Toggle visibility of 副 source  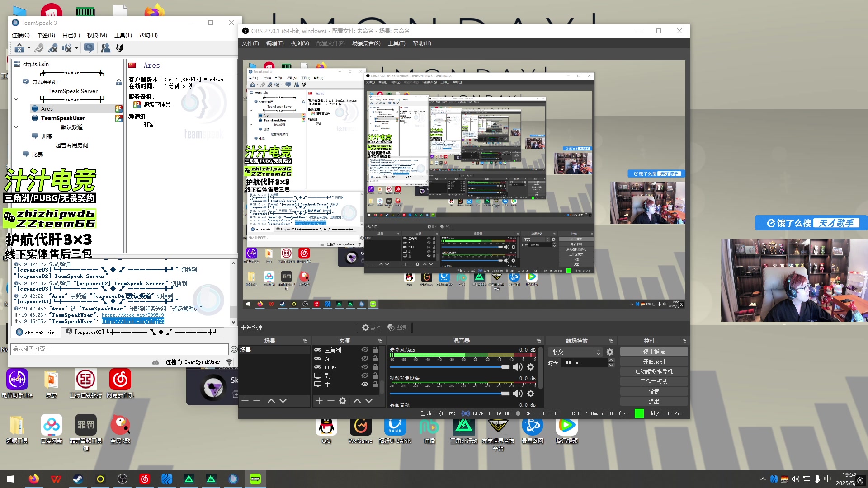click(x=364, y=376)
